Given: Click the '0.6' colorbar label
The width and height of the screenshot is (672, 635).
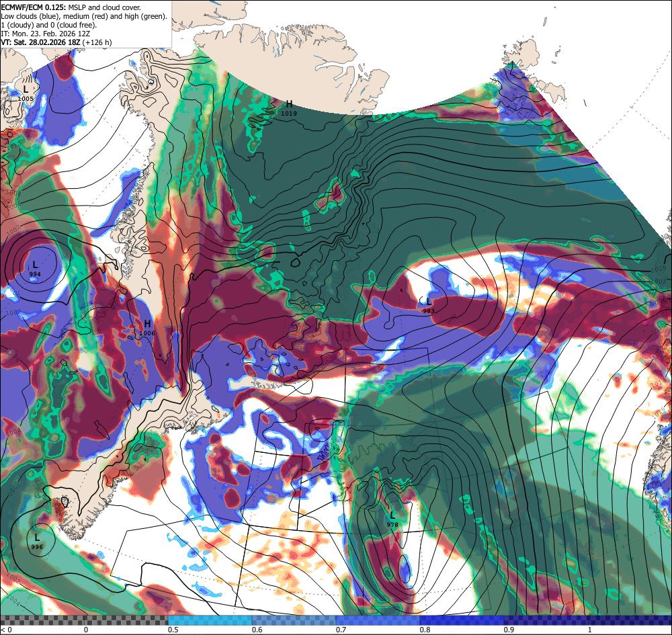Looking at the screenshot, I should [x=257, y=630].
